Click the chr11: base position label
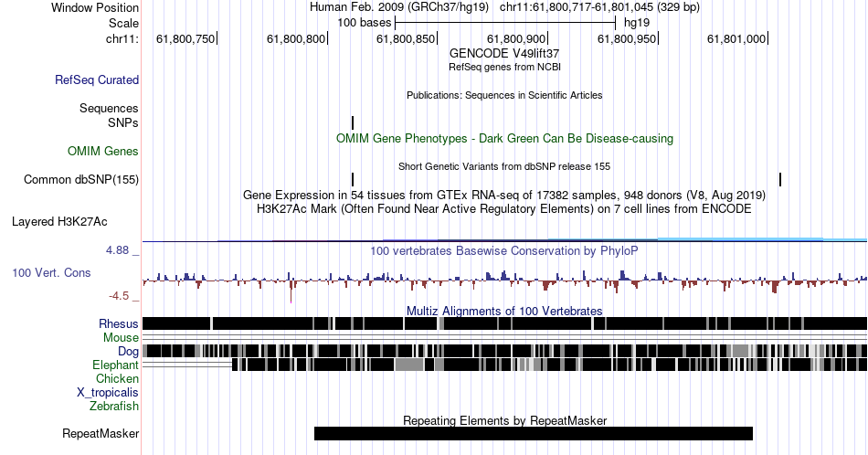The height and width of the screenshot is (455, 868). [x=122, y=38]
